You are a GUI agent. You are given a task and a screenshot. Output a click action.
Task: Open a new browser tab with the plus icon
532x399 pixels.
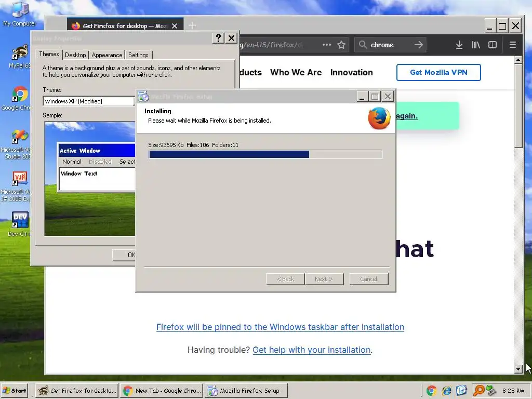tap(192, 25)
